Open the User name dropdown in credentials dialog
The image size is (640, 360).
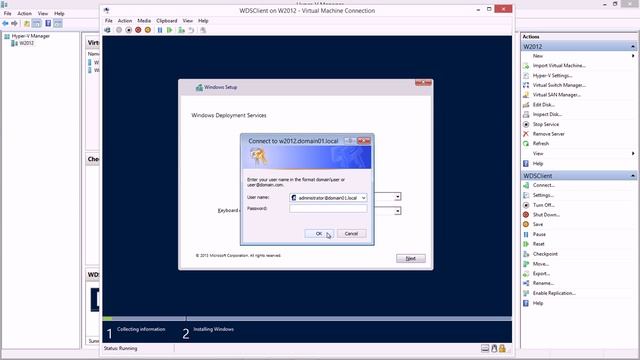click(363, 198)
